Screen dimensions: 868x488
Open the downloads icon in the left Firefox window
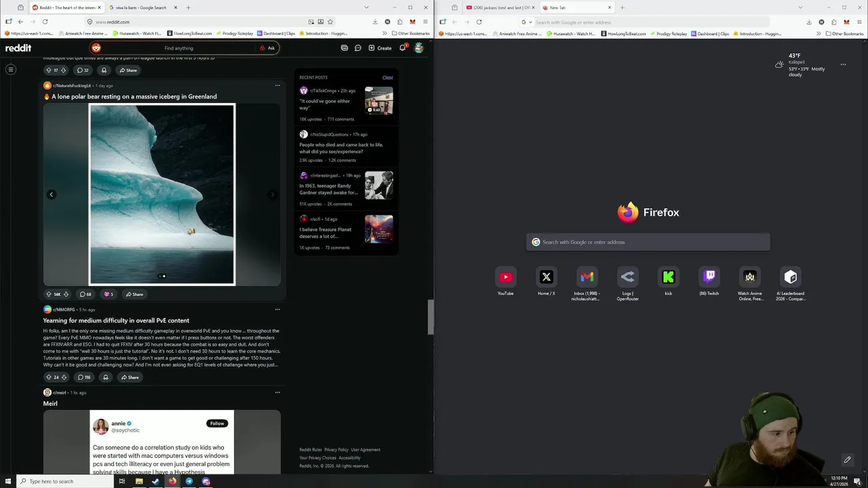click(x=375, y=22)
